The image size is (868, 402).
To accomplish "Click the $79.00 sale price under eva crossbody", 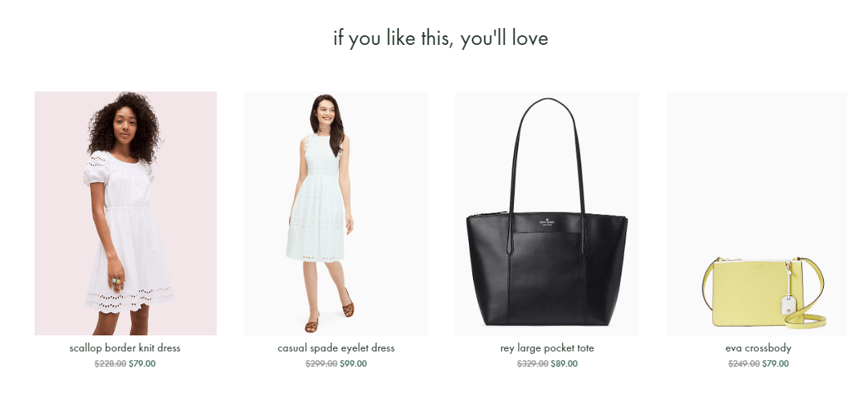I will click(776, 363).
